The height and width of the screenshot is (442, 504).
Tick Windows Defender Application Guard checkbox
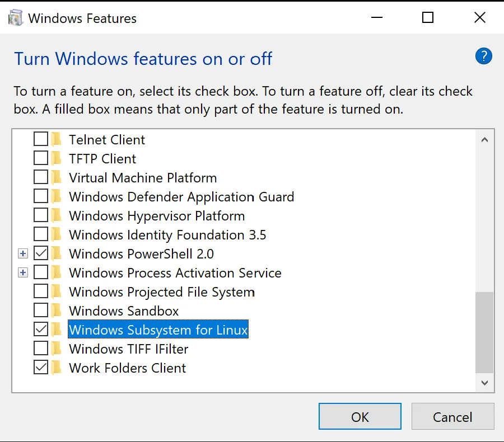pos(41,196)
